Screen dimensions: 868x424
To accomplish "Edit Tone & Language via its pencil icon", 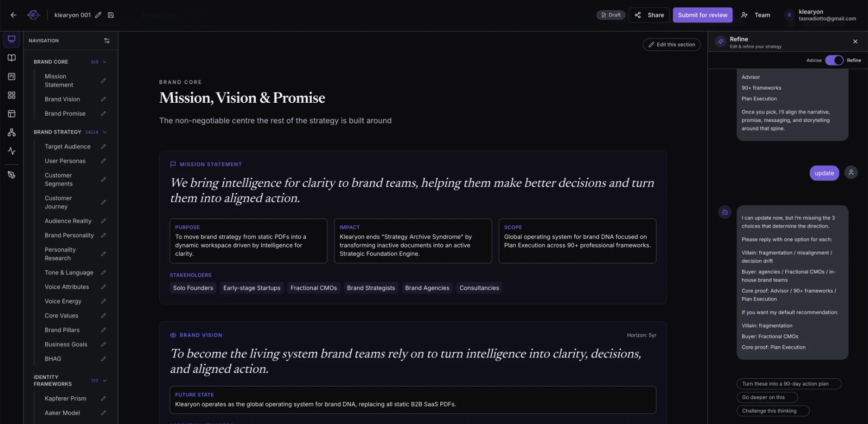I will 104,272.
